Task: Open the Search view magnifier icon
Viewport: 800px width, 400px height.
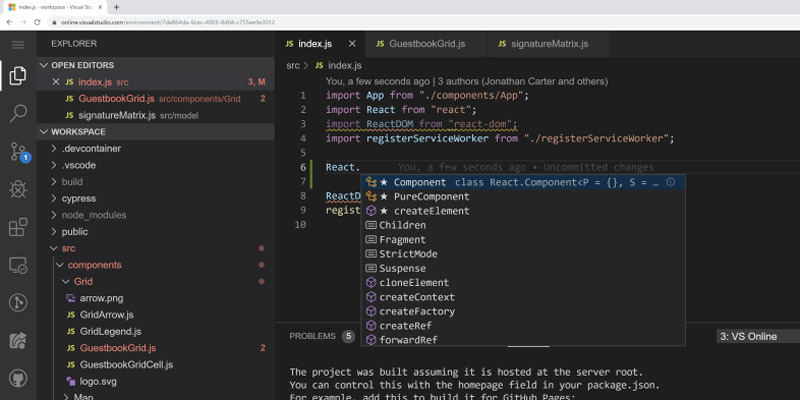Action: [18, 113]
